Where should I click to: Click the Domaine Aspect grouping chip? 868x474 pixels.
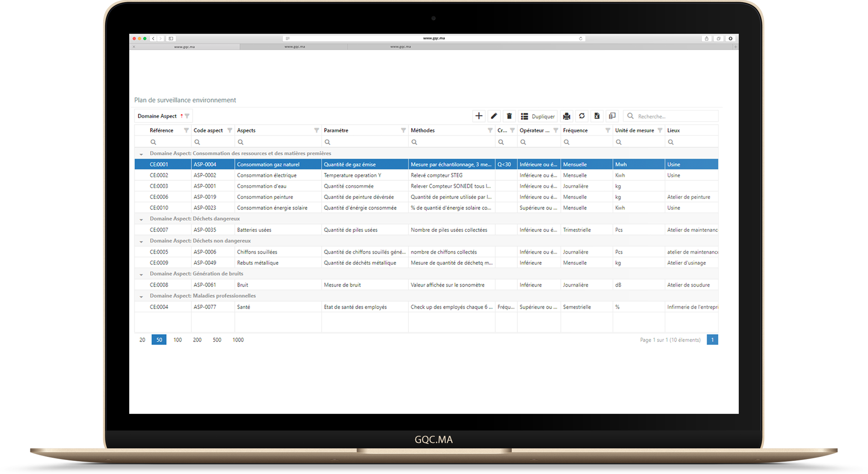pos(157,116)
